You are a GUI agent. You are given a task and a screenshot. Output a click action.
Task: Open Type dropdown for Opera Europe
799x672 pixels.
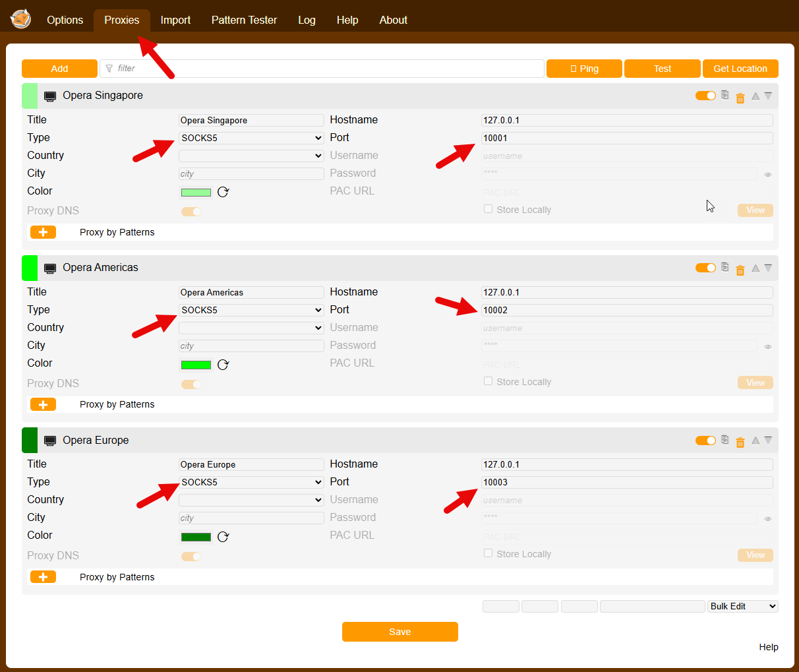(x=251, y=482)
